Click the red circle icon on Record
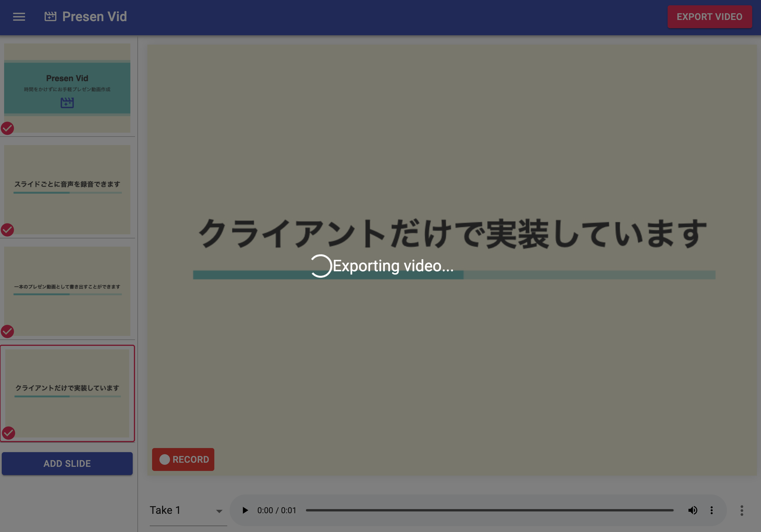The width and height of the screenshot is (761, 532). [165, 459]
